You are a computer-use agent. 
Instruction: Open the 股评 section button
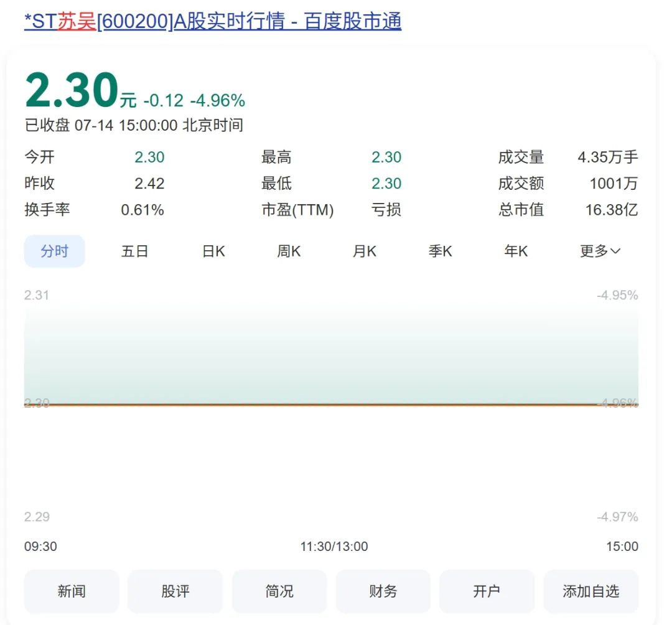coord(175,591)
